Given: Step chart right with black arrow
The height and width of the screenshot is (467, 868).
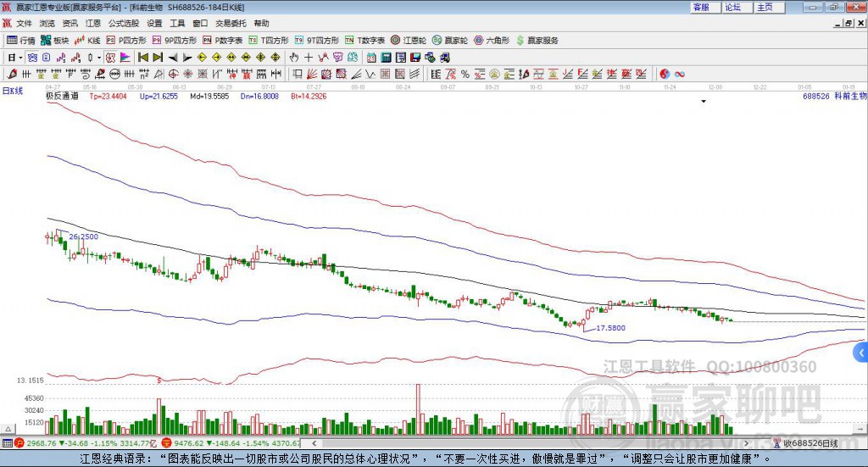Looking at the screenshot, I should tap(187, 58).
